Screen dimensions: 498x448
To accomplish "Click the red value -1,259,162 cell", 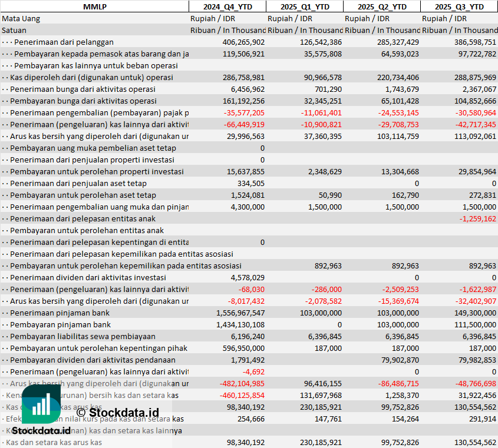I will tap(478, 218).
